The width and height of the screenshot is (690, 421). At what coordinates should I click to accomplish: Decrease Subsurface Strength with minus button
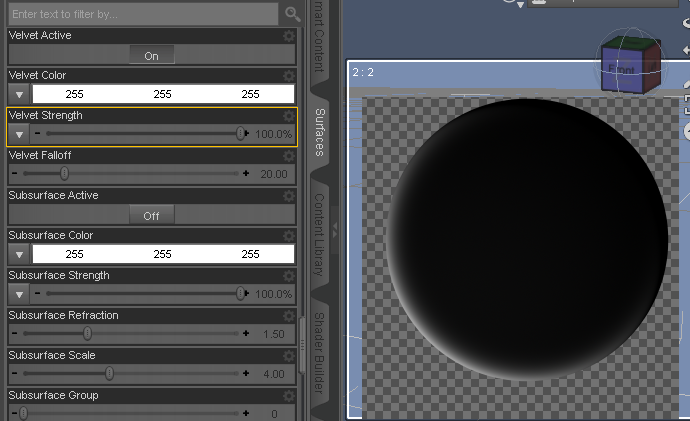37,293
